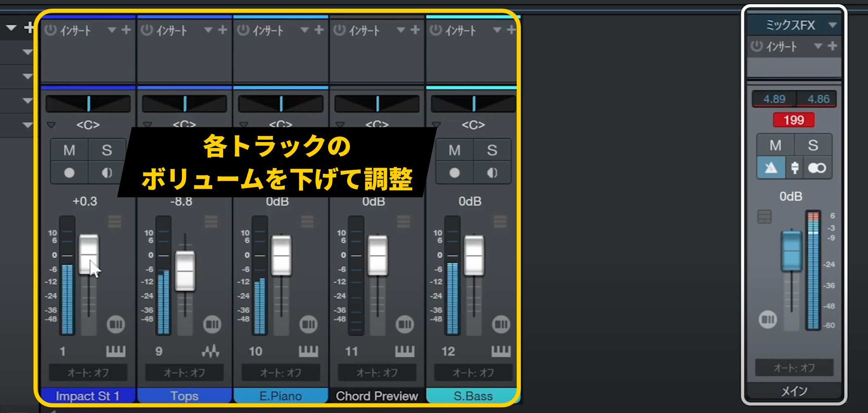Screen dimensions: 868x413
Task: Add insert with plus on Impact St 1
Action: 126,30
